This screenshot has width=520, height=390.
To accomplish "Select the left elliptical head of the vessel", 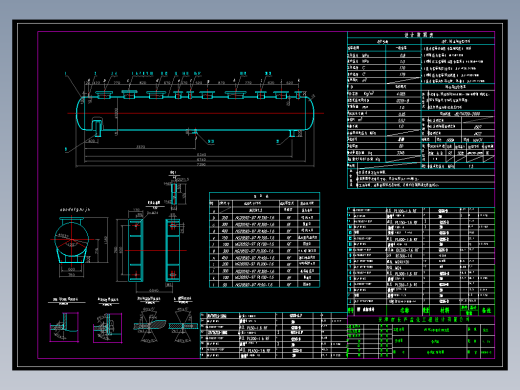I will click(80, 113).
